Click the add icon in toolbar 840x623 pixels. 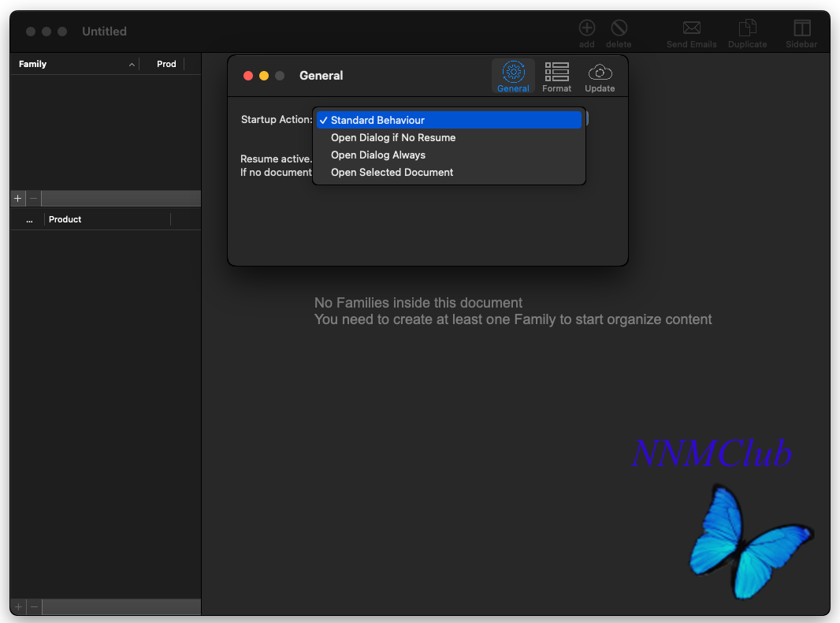pos(586,28)
